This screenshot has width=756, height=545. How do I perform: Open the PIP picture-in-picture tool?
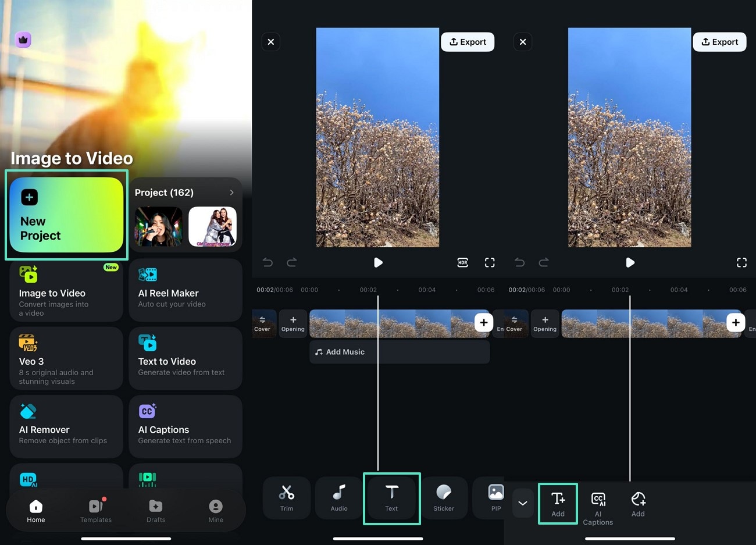[495, 498]
